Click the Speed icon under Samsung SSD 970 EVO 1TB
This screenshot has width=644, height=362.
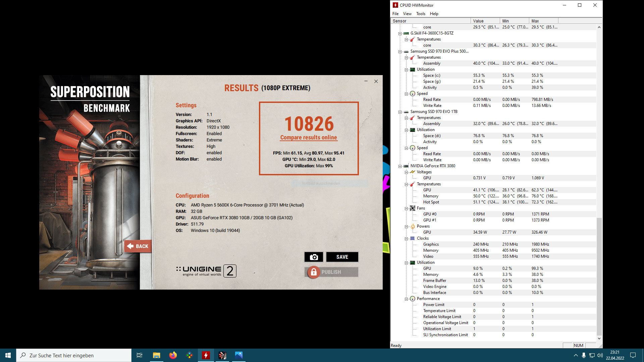[x=413, y=148]
